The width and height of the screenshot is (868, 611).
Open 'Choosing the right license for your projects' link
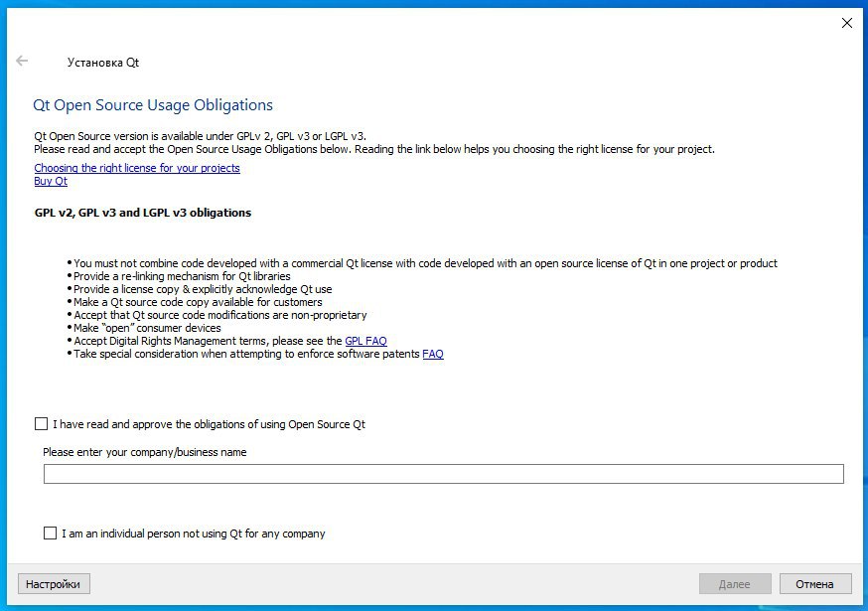pyautogui.click(x=137, y=168)
